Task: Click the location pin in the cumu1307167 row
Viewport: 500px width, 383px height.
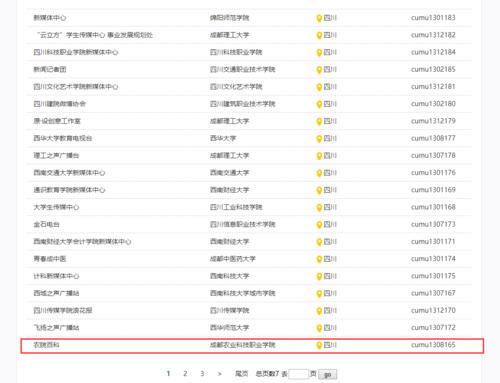Action: (x=319, y=294)
